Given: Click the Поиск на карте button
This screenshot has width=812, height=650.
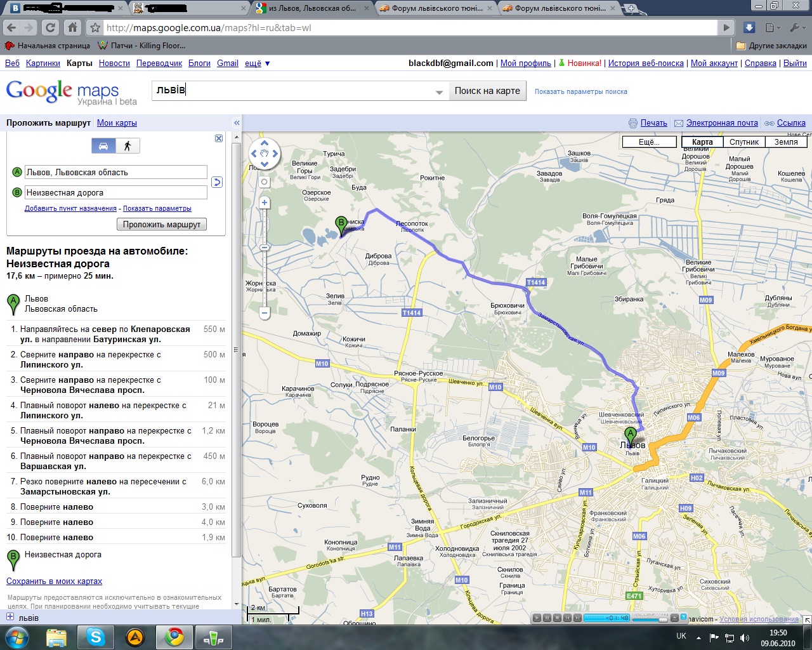Looking at the screenshot, I should (x=487, y=91).
